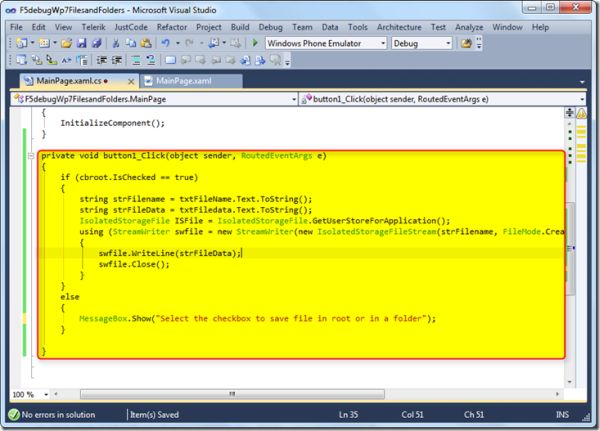Click the Paste icon in toolbar
600x431 pixels.
146,44
